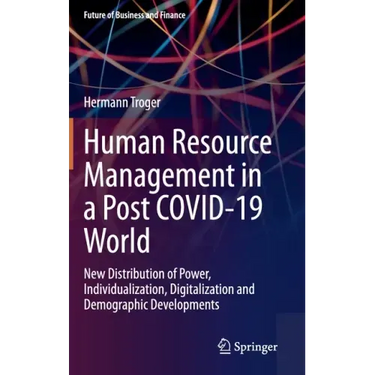Click the title word "World"
375x375 pixels.
[x=117, y=241]
